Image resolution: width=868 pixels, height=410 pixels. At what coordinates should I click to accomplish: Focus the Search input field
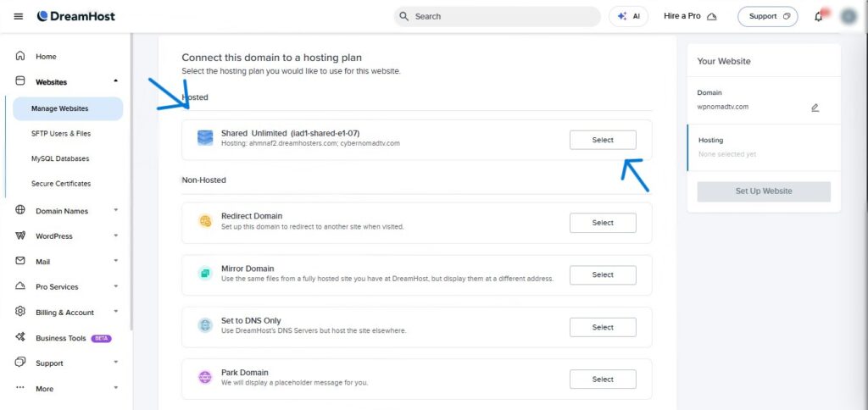tap(497, 17)
